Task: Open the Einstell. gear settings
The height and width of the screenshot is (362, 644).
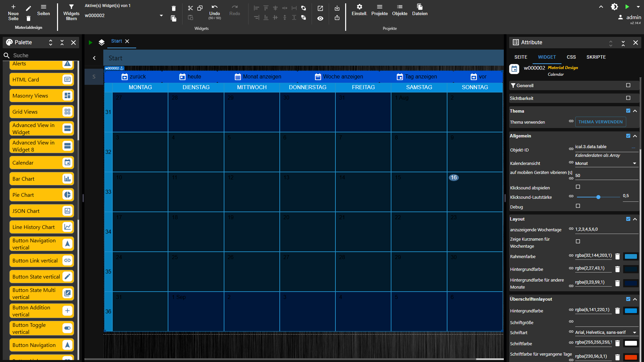Action: pos(360,7)
